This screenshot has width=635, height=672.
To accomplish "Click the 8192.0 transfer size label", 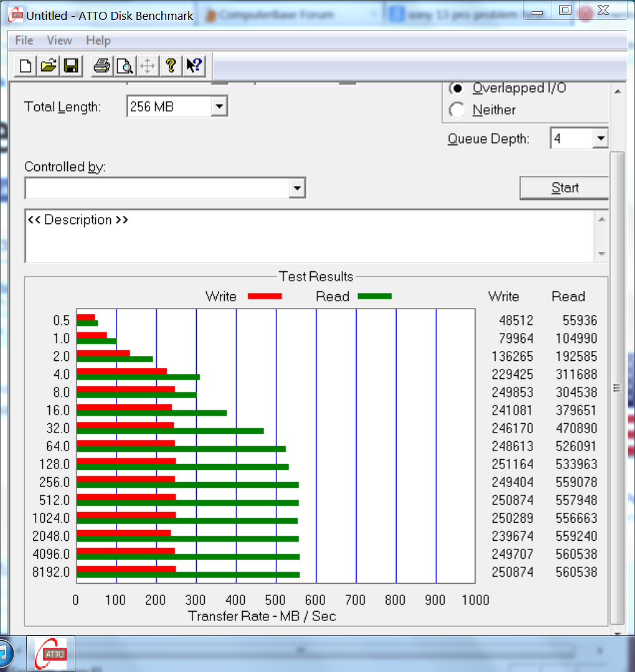I will coord(50,572).
